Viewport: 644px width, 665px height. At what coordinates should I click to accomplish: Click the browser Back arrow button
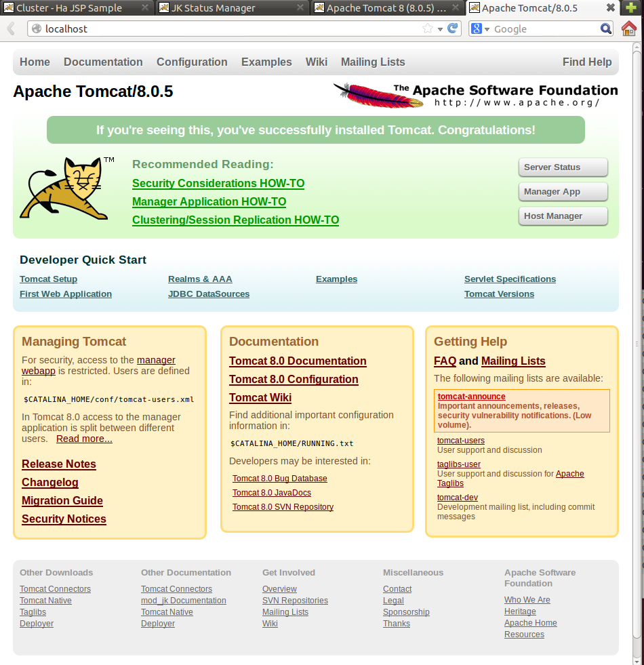click(x=12, y=29)
